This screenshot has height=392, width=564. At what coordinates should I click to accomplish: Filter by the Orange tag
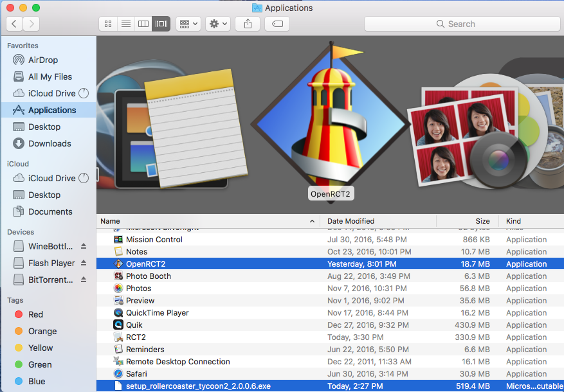(x=49, y=331)
